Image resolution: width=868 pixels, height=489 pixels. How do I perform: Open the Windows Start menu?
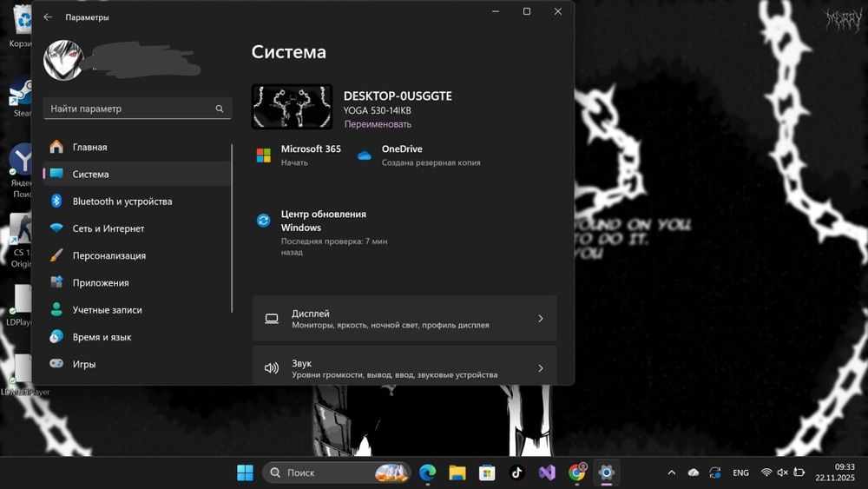245,472
